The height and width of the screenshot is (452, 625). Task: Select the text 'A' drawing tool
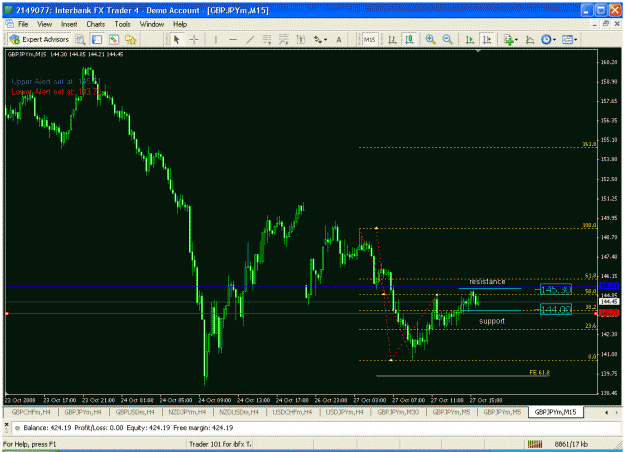[x=339, y=39]
